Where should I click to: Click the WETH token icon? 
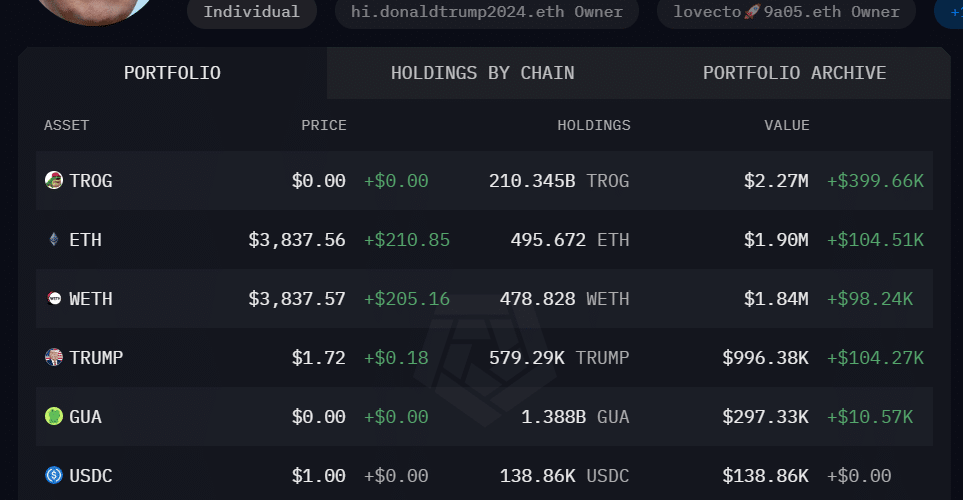click(x=54, y=299)
